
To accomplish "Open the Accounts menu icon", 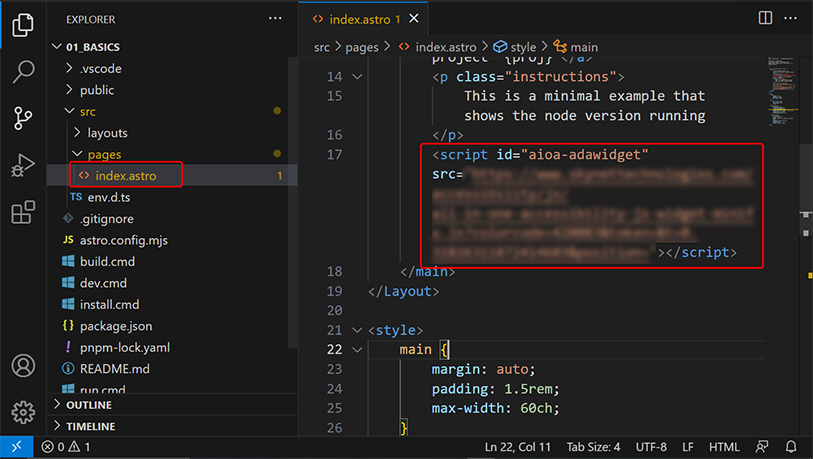I will tap(23, 366).
